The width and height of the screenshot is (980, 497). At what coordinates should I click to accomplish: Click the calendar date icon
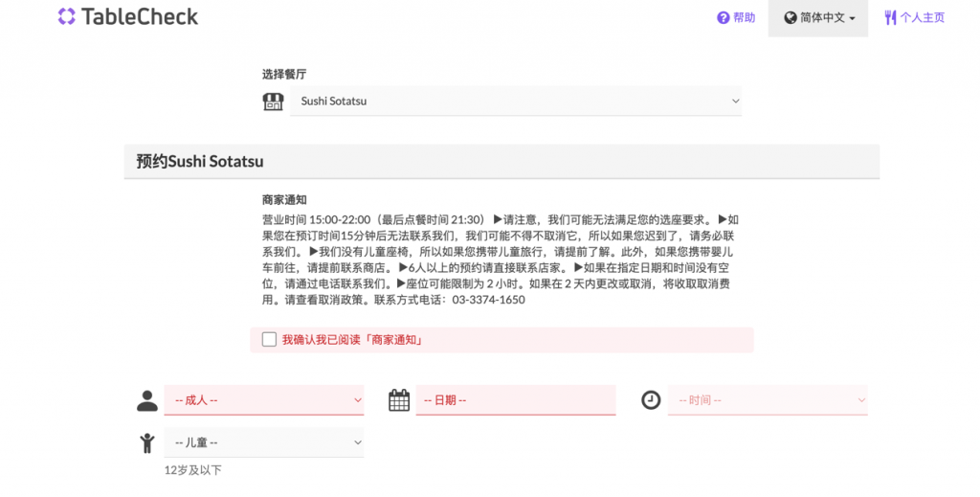coord(399,400)
